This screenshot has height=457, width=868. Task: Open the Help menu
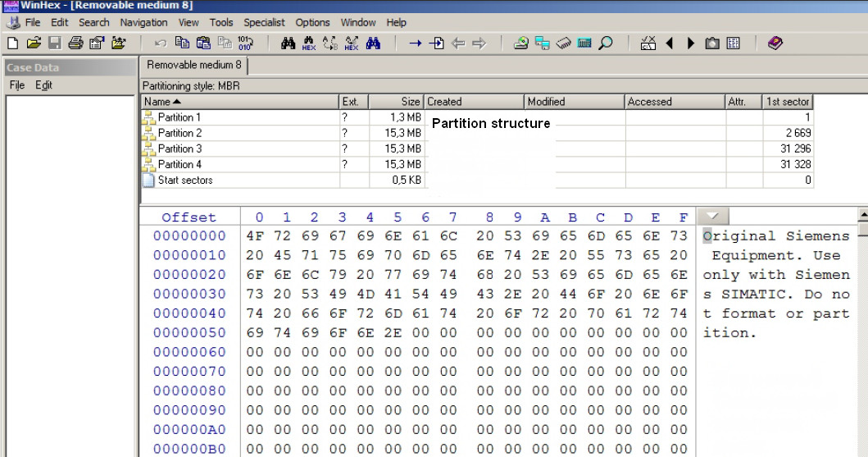(x=397, y=23)
